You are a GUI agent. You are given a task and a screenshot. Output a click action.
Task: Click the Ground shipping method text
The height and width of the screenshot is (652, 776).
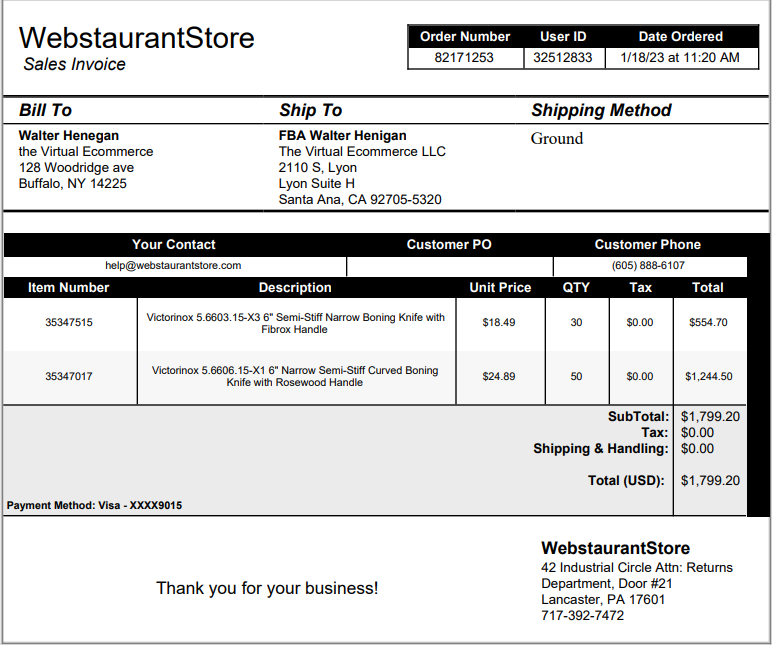pos(557,138)
